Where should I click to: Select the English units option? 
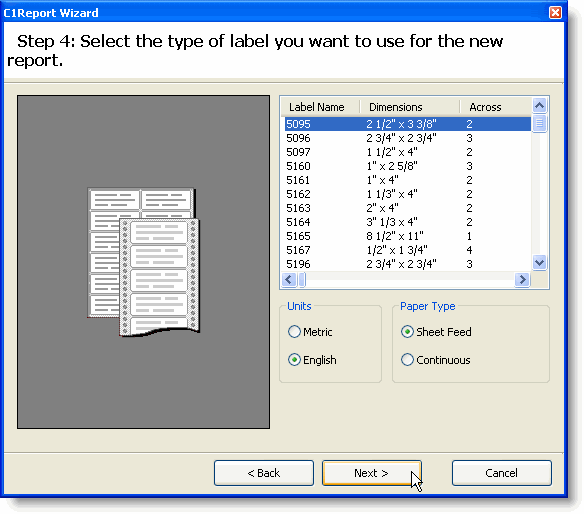coord(312,360)
